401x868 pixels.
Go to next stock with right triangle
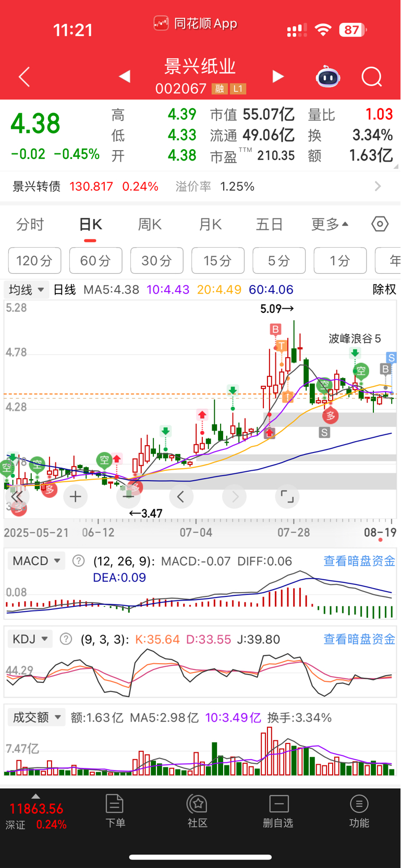[x=278, y=77]
